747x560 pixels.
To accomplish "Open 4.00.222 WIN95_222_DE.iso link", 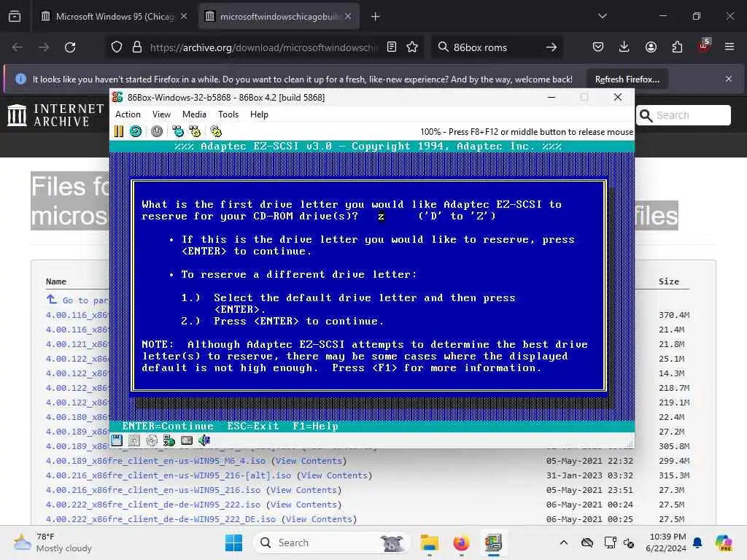I will coord(161,519).
